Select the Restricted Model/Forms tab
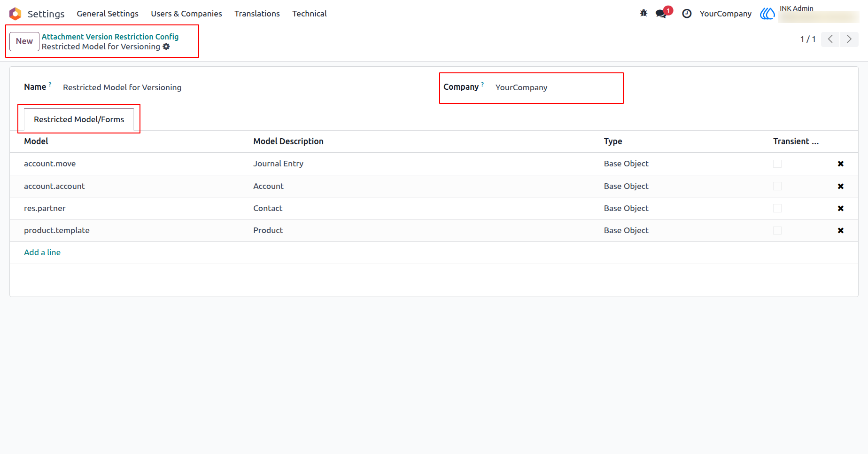The image size is (868, 454). point(79,119)
